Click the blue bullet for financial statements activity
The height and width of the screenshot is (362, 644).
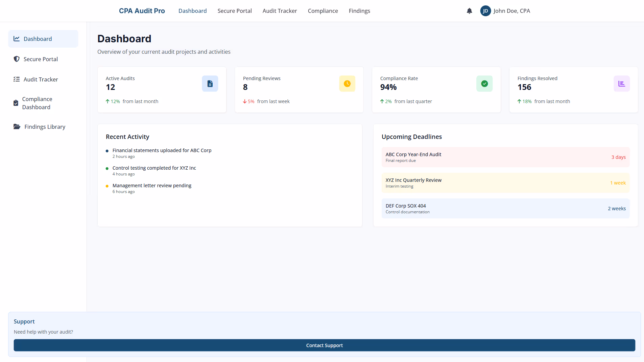coord(107,151)
